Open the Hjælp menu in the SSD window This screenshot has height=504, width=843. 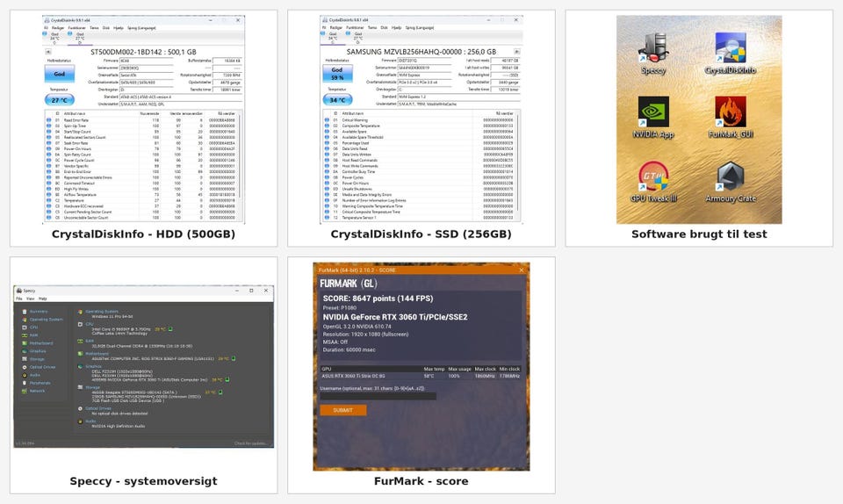pos(396,27)
